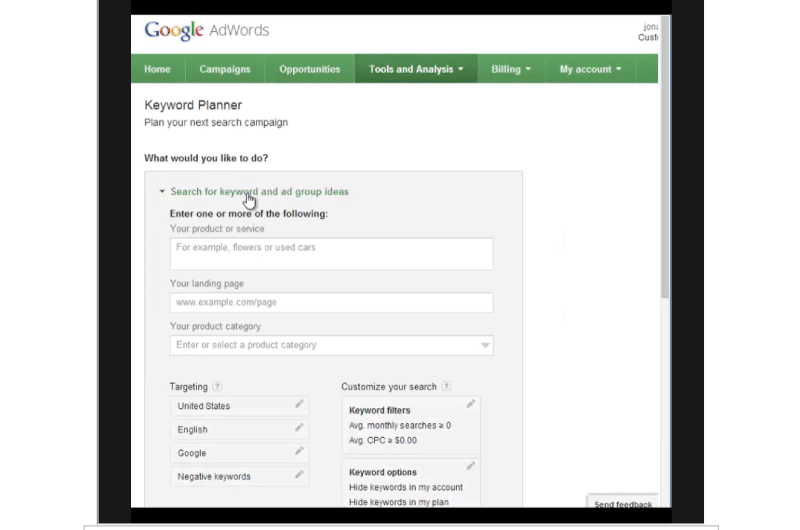Click the Your product or service field
This screenshot has height=530, width=800.
[332, 254]
